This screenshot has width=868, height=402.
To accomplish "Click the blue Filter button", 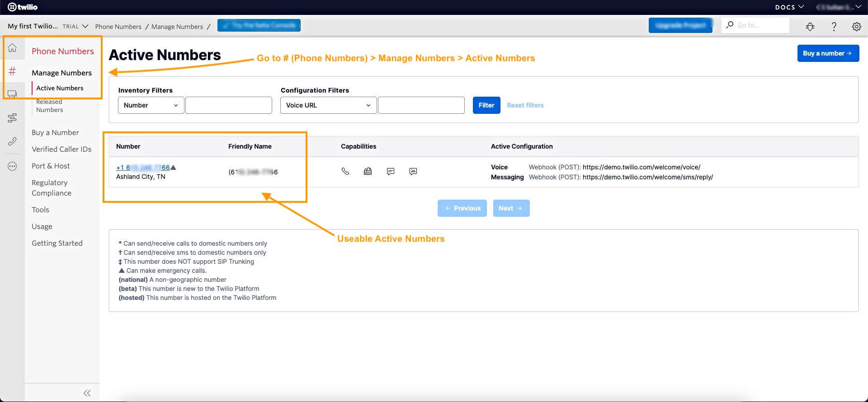I will click(486, 105).
